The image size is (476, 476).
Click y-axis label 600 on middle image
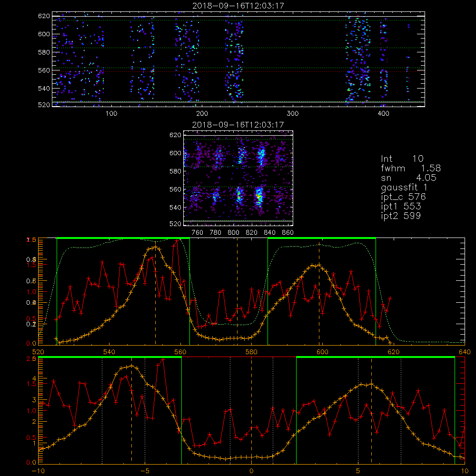[175, 153]
